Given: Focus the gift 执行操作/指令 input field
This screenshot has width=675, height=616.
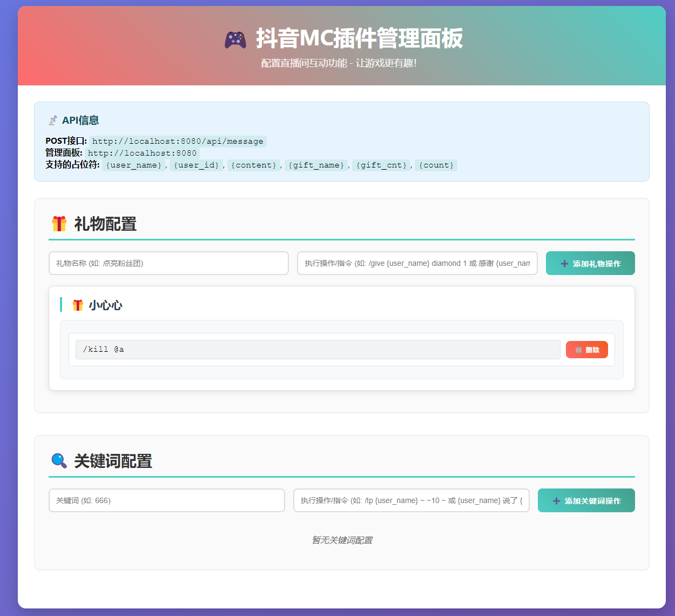Looking at the screenshot, I should click(x=417, y=263).
